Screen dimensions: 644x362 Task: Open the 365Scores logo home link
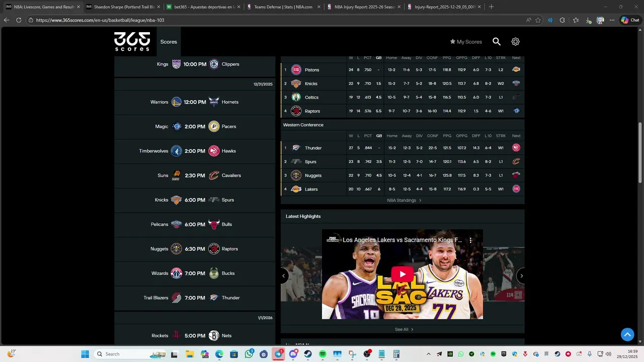(x=132, y=42)
